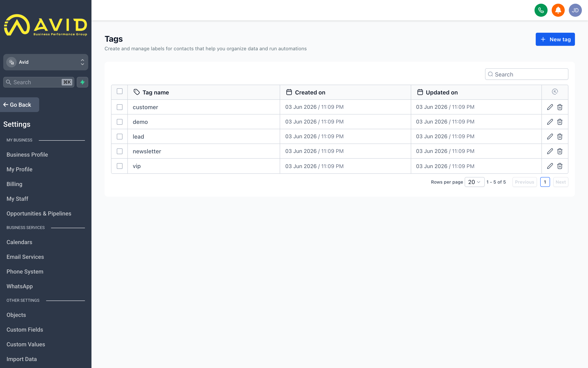Check the newsletter tag checkbox
The image size is (588, 368).
120,151
